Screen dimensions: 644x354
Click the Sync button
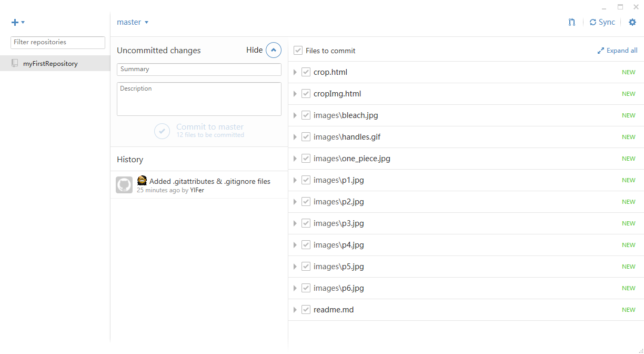[602, 22]
